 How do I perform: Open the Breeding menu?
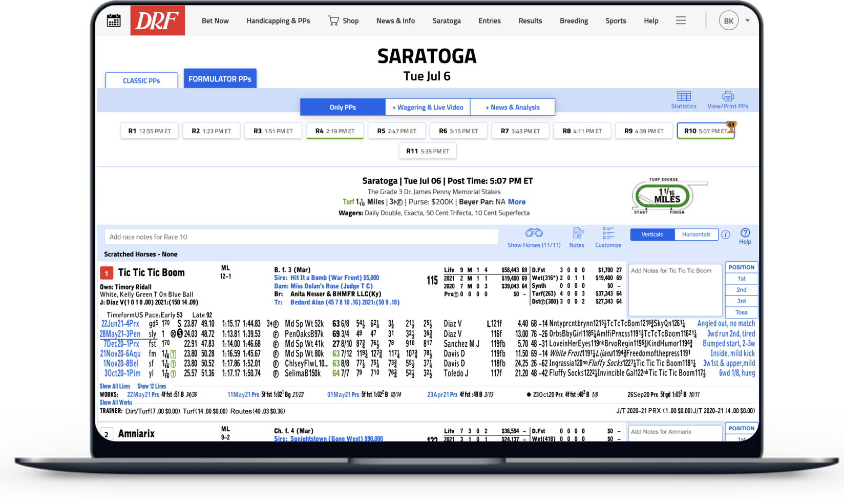[574, 20]
